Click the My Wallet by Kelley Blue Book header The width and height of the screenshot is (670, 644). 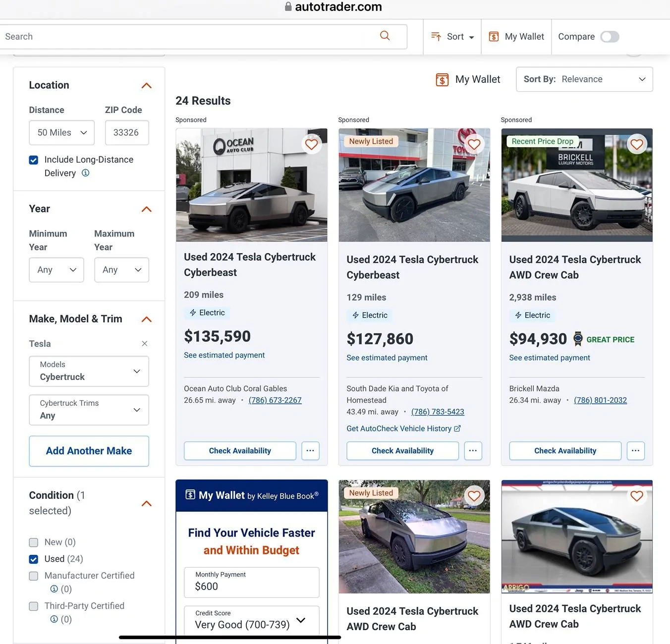pyautogui.click(x=252, y=495)
